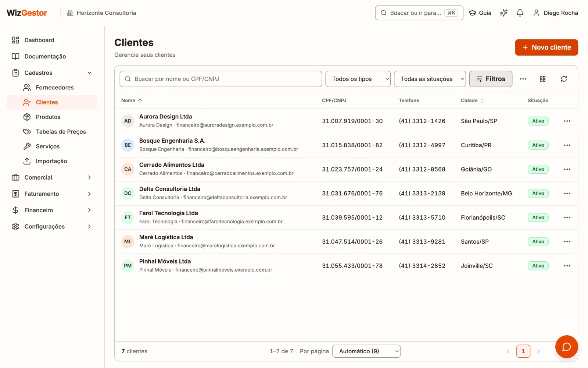Open Tabelas de Preços in sidebar

(x=52, y=132)
